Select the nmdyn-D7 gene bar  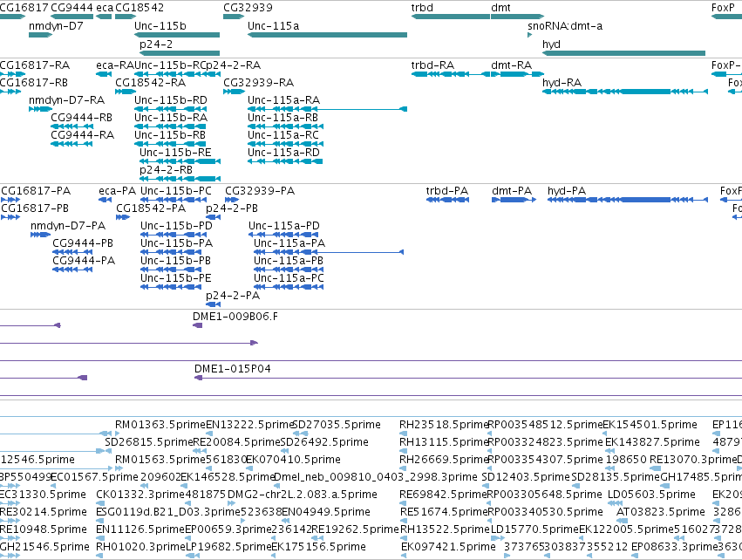tap(41, 35)
